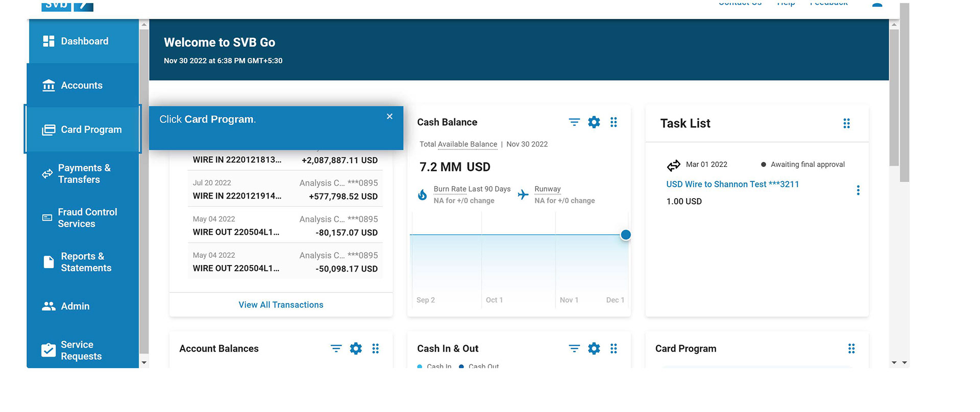Click Account Balances drag handle dots

click(x=375, y=348)
